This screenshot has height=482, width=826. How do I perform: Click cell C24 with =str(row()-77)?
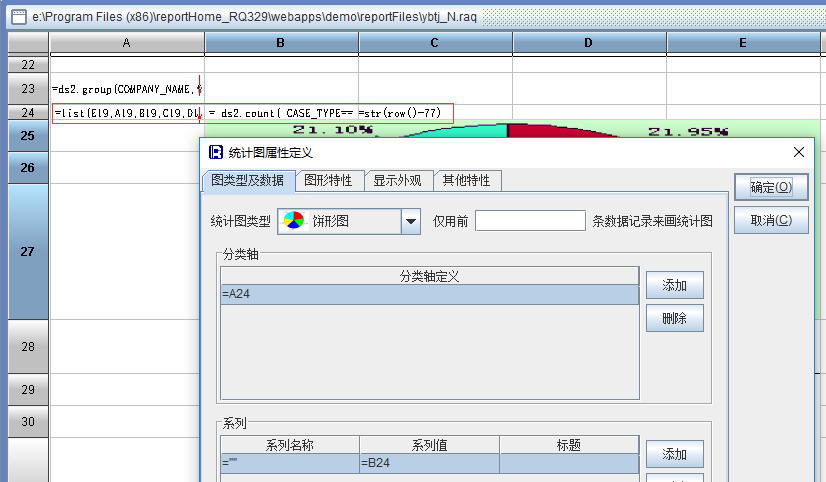coord(435,113)
